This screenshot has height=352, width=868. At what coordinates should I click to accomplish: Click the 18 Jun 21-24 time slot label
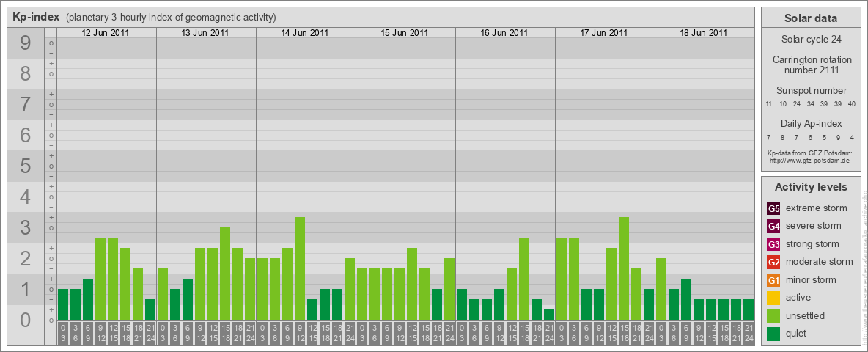tap(749, 333)
